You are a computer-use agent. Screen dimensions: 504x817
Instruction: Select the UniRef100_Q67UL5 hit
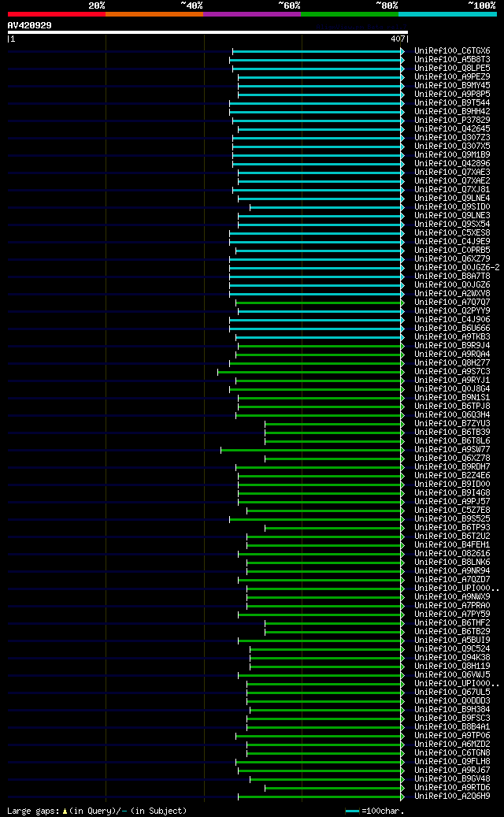452,692
